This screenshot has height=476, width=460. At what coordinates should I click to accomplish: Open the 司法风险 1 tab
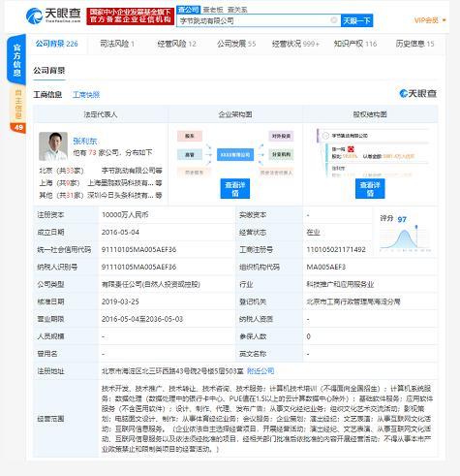[x=117, y=44]
